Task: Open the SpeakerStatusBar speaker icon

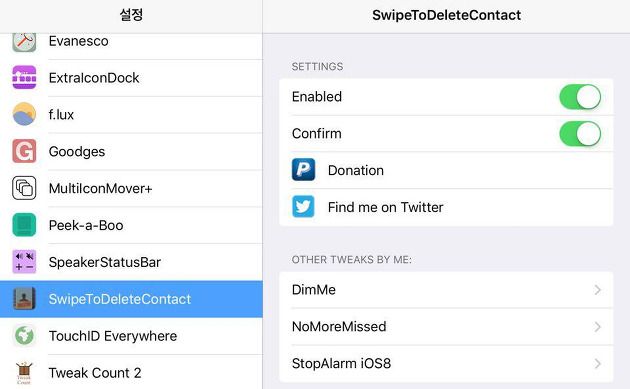Action: [x=24, y=262]
